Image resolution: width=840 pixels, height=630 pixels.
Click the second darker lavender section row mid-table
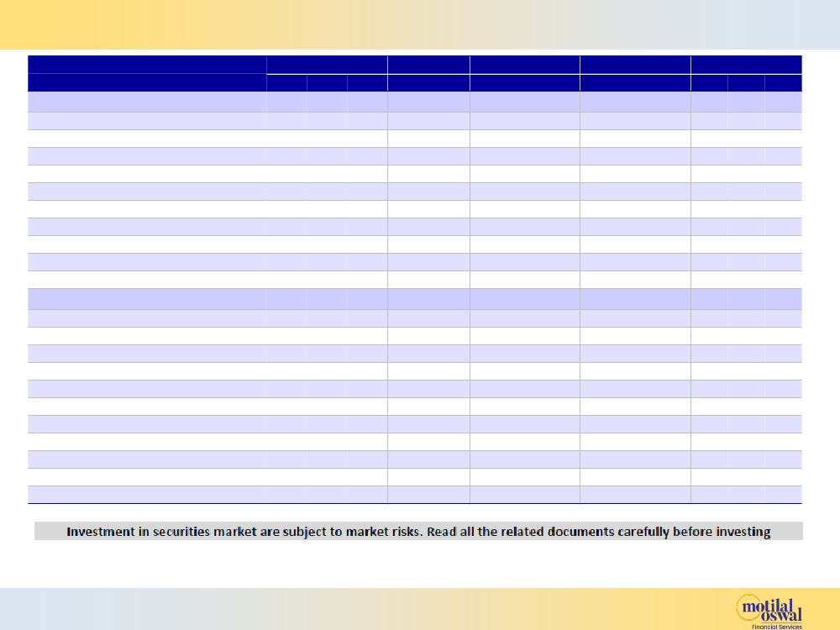(147, 299)
